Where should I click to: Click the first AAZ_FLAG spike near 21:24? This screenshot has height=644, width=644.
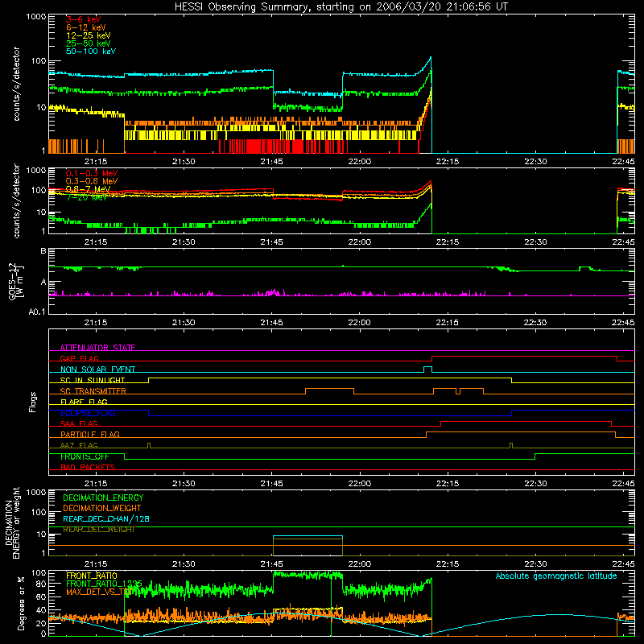(x=149, y=445)
